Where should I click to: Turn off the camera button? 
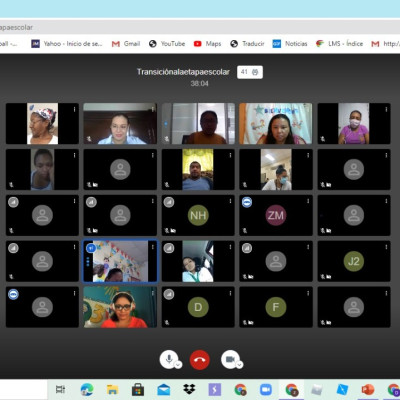230,359
